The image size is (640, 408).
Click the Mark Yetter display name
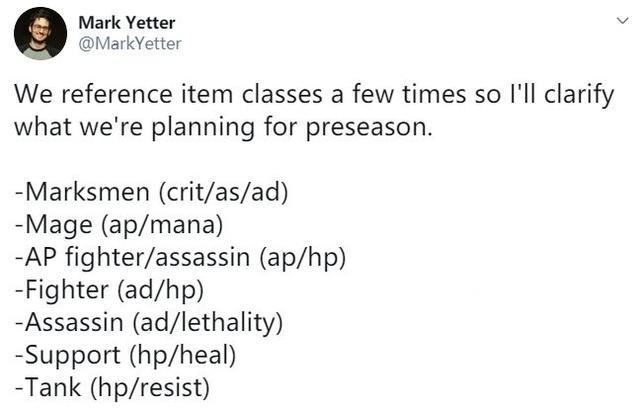[127, 22]
